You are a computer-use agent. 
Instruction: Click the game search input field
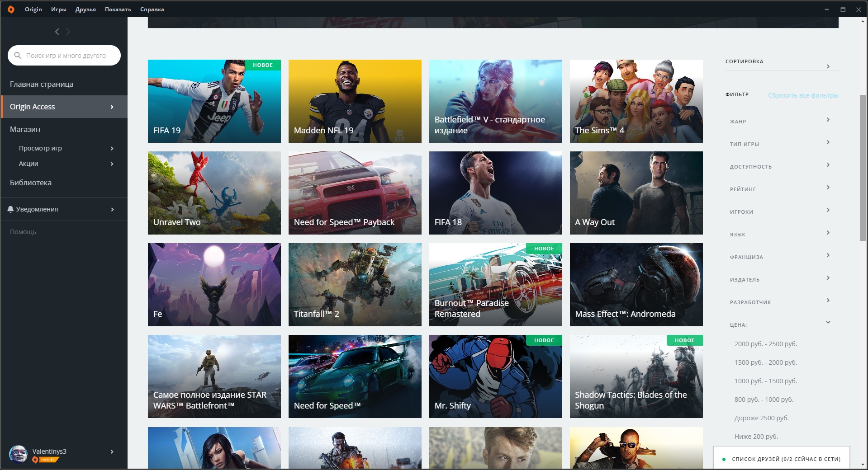click(x=64, y=55)
